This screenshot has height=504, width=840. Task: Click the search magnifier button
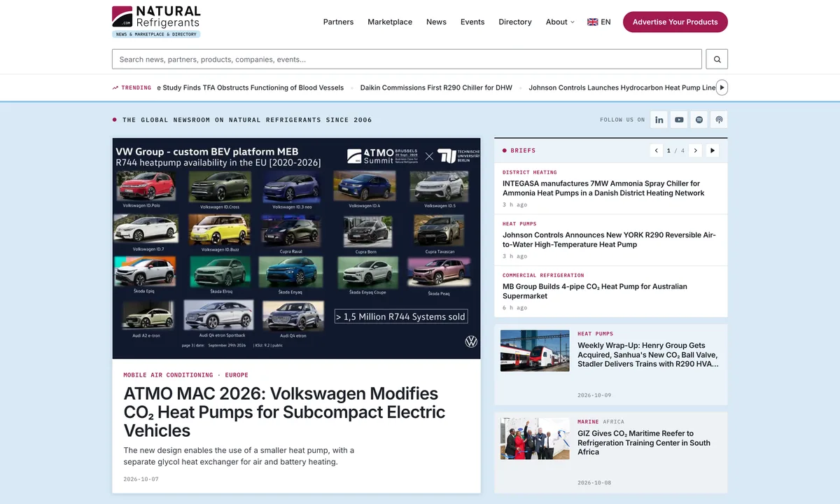pyautogui.click(x=717, y=59)
